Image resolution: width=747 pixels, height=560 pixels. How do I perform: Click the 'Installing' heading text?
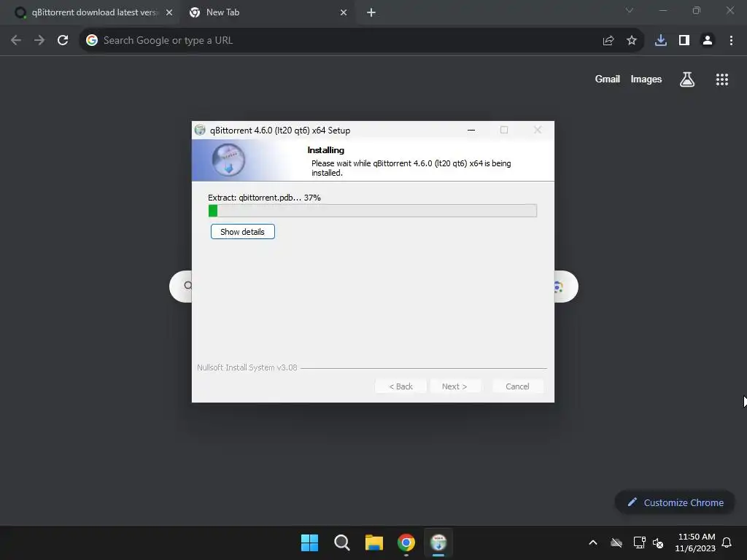(x=326, y=150)
